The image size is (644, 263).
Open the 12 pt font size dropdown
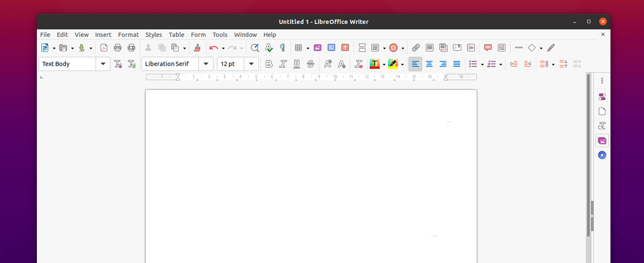coord(251,64)
